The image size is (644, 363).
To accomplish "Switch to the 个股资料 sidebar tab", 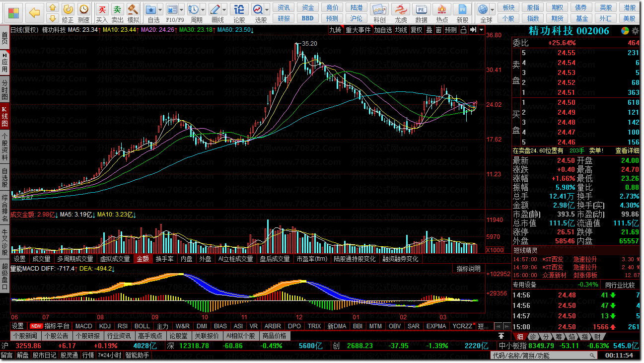I will [x=4, y=146].
